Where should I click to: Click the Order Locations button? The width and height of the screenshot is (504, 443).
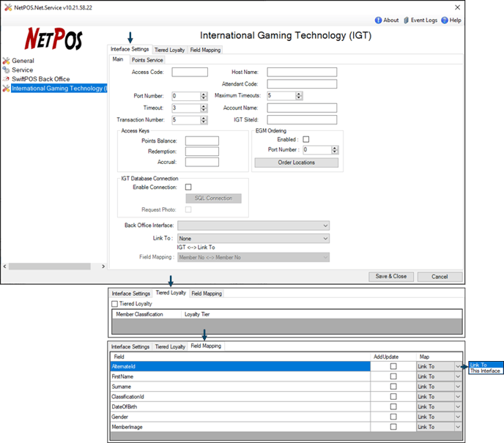coord(297,163)
